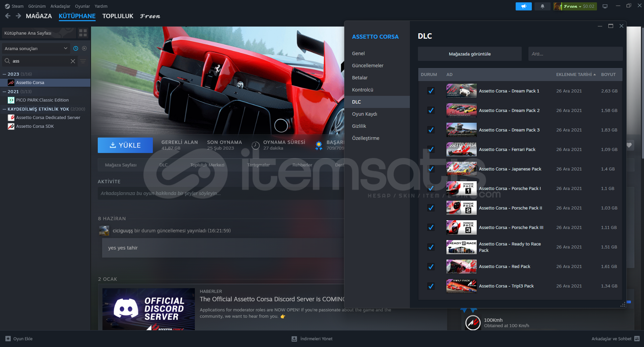Open the Görünüm menu
The width and height of the screenshot is (644, 347).
[37, 6]
